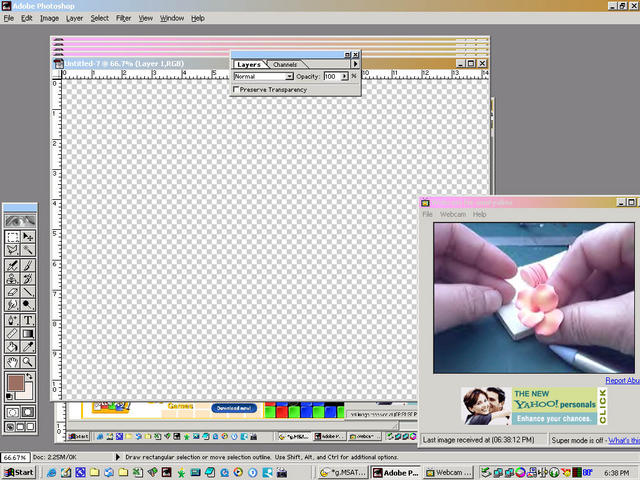Swap foreground and background colors
The height and width of the screenshot is (480, 640).
pos(29,376)
